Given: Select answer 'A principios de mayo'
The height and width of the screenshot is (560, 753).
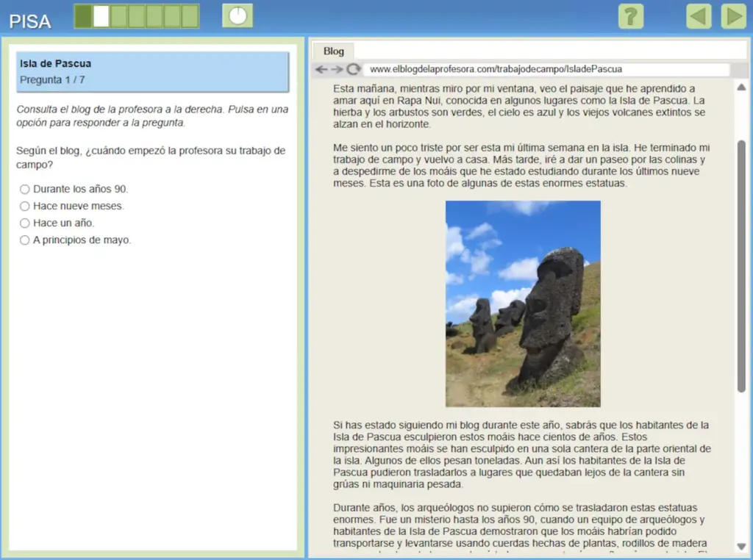Looking at the screenshot, I should point(24,240).
